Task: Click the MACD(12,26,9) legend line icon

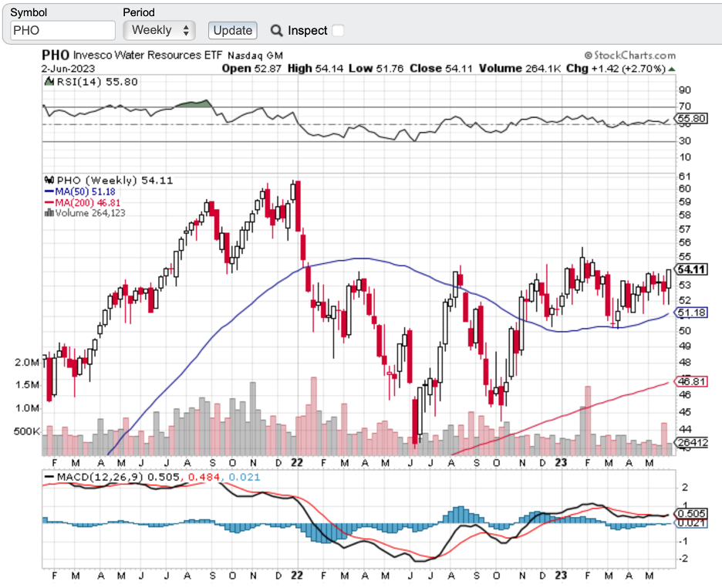Action: 49,477
